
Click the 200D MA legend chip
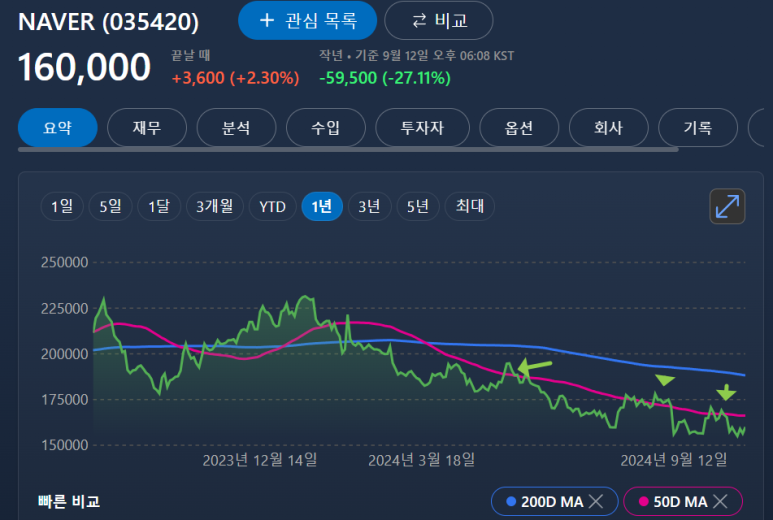[555, 502]
